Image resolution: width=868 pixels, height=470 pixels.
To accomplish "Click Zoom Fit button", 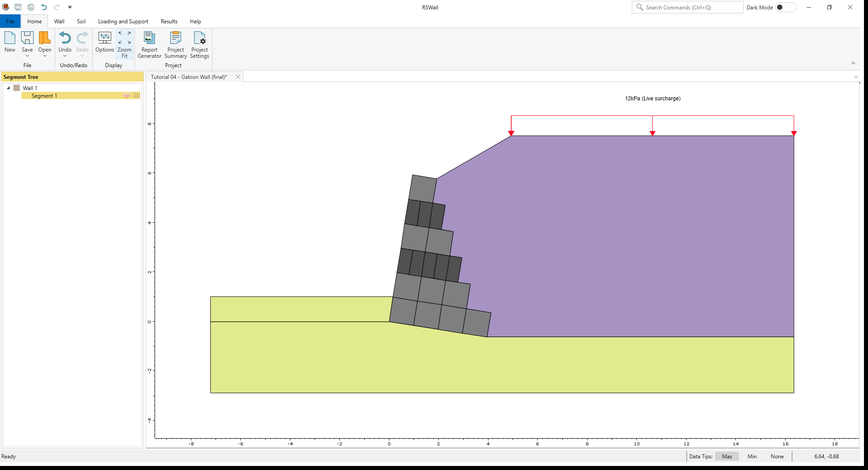I will coord(125,44).
